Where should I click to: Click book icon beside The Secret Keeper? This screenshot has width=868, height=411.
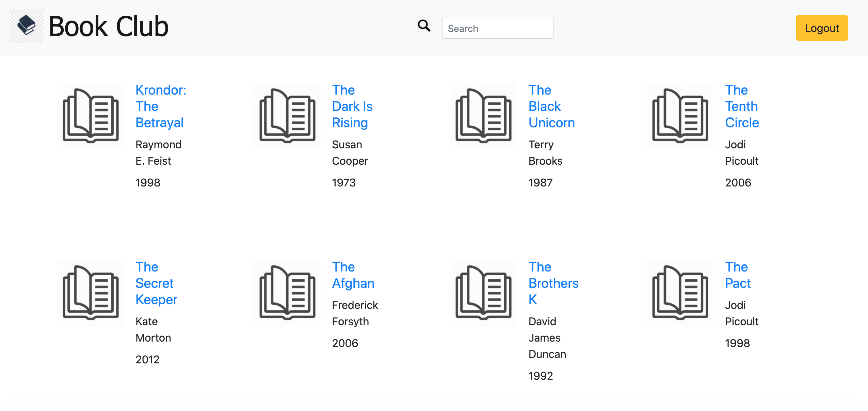pos(91,293)
